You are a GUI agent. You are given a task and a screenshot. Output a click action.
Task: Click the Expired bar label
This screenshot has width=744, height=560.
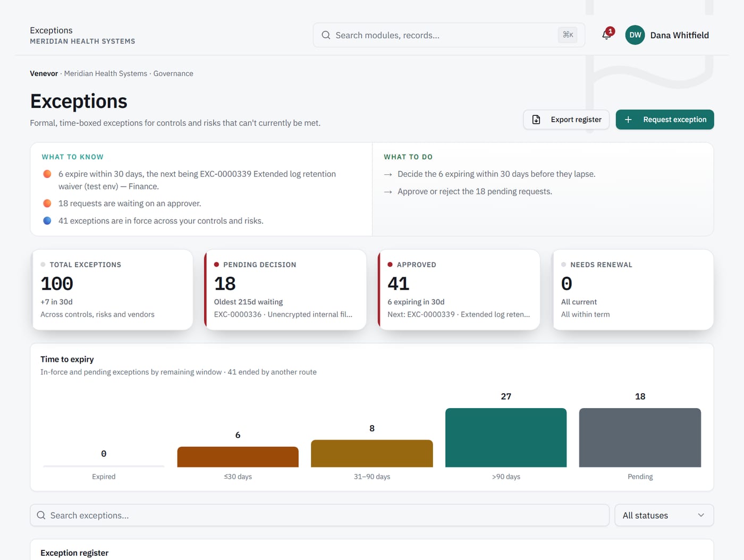[104, 477]
